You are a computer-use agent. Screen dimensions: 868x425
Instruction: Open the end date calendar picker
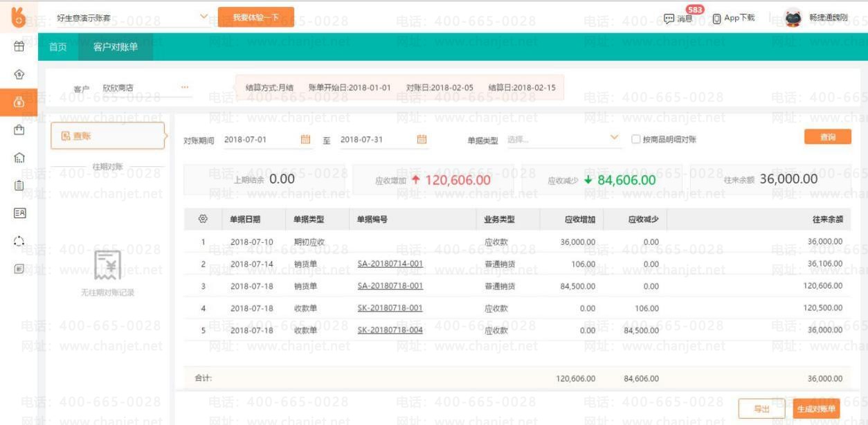pyautogui.click(x=422, y=139)
